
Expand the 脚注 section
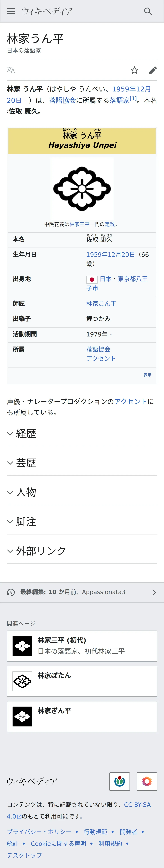tap(26, 521)
